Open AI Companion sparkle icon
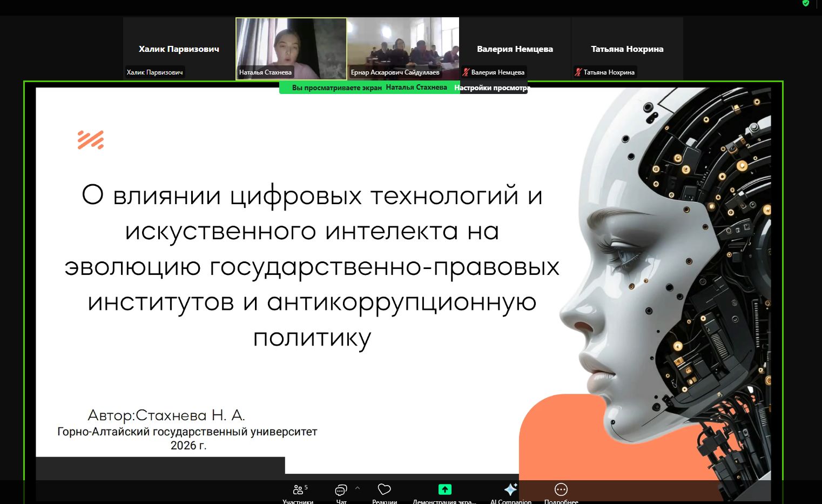Screen dimensions: 822x504 (510, 489)
